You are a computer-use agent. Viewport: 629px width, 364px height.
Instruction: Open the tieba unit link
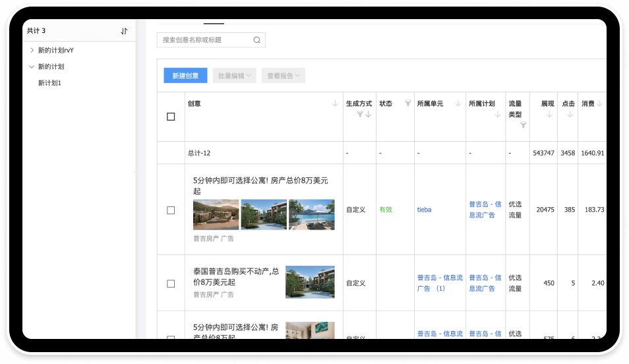pos(424,210)
